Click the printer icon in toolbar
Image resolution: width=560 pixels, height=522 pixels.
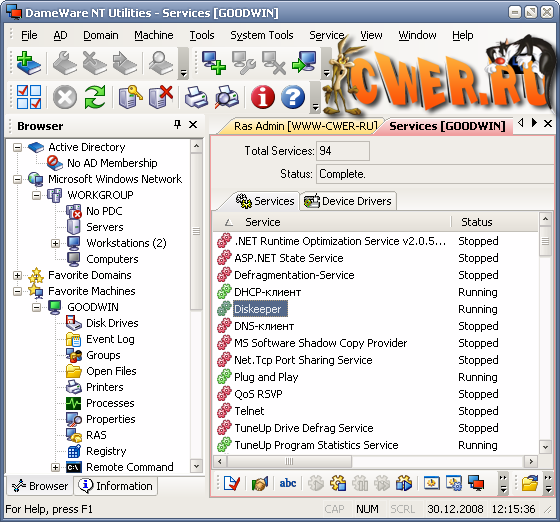click(196, 97)
